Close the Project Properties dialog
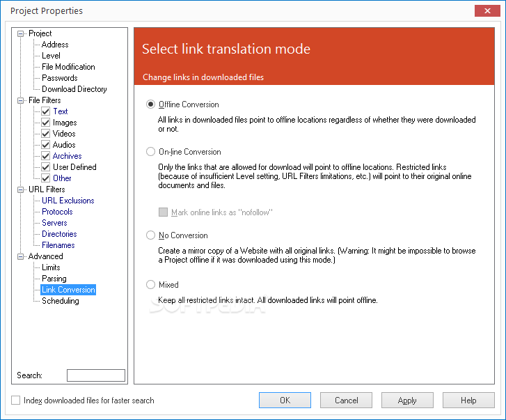 (487, 10)
